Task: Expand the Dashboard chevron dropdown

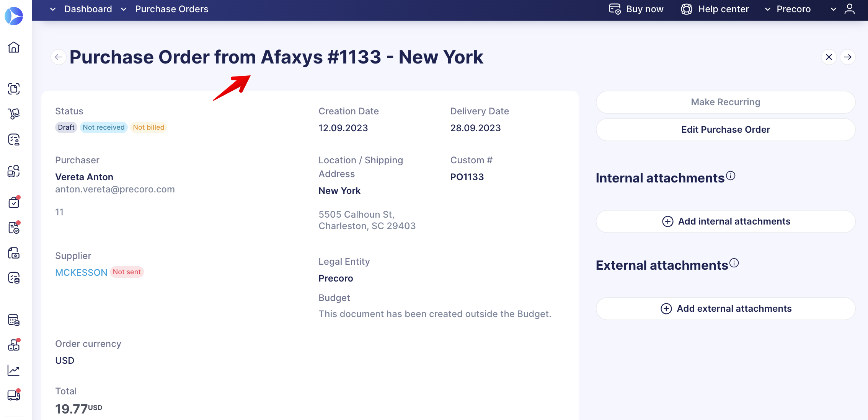Action: 53,9
